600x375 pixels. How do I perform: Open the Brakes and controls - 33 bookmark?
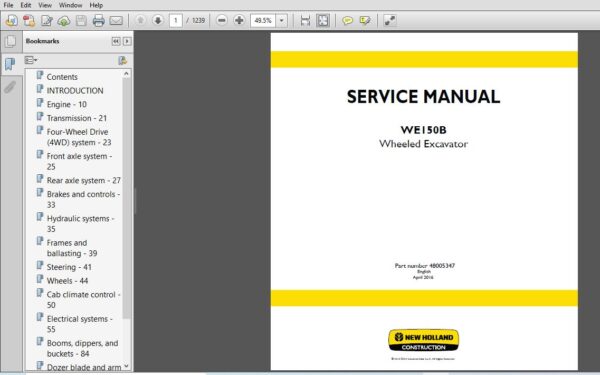tap(83, 199)
